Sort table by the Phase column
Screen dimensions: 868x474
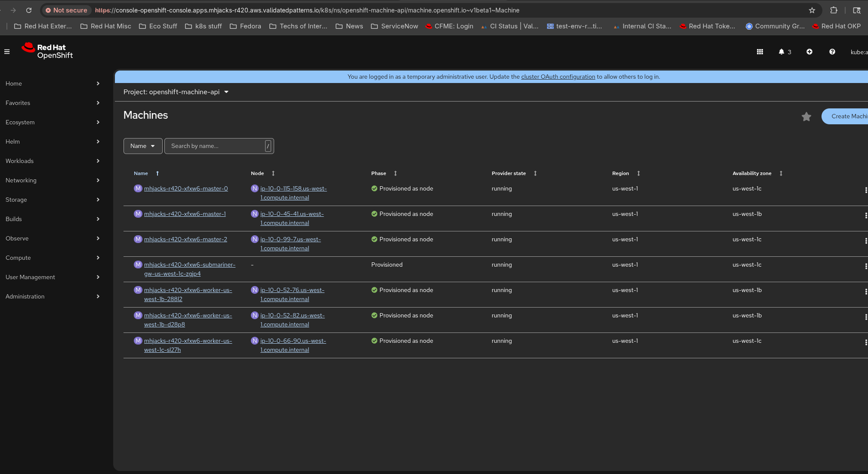(379, 173)
